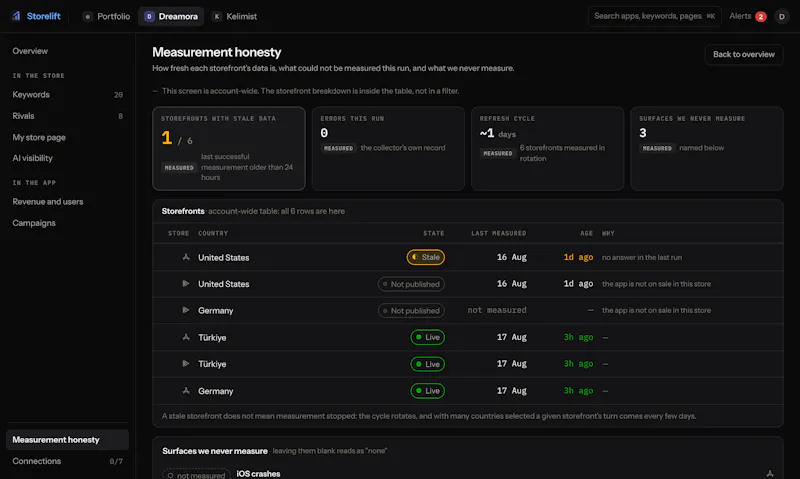Open Keywords in the sidebar
This screenshot has height=479, width=800.
pyautogui.click(x=67, y=94)
